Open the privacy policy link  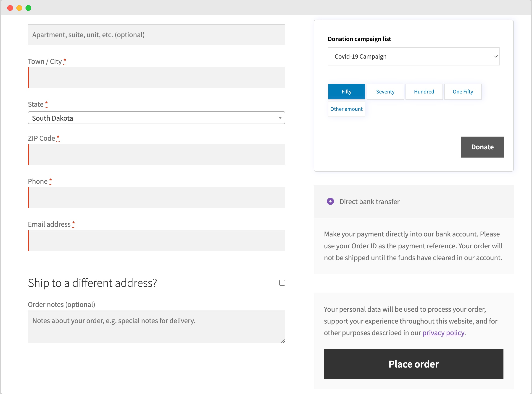pos(443,333)
